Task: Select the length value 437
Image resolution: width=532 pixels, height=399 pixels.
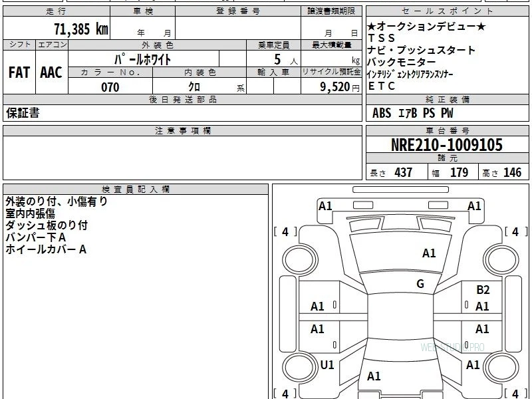Action: [403, 173]
